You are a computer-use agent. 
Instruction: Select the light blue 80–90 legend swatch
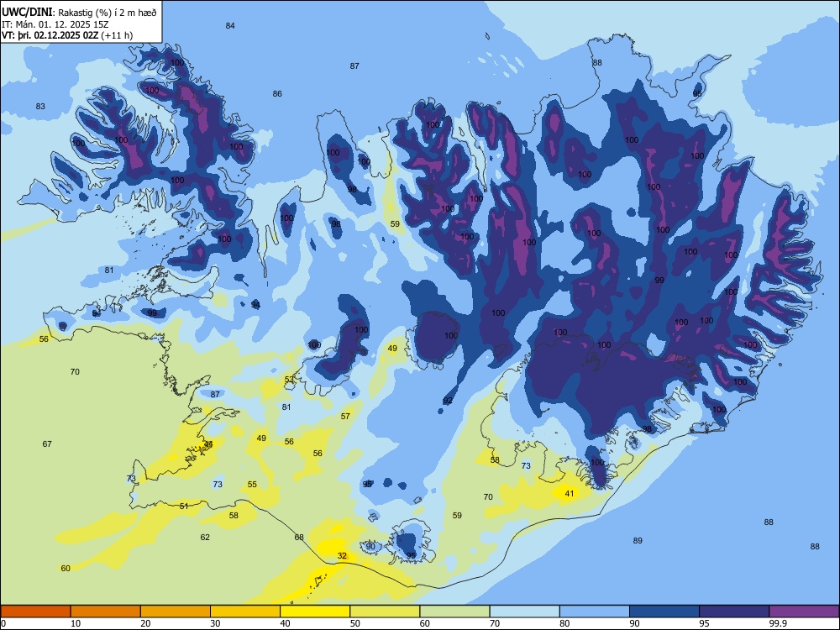[594, 612]
